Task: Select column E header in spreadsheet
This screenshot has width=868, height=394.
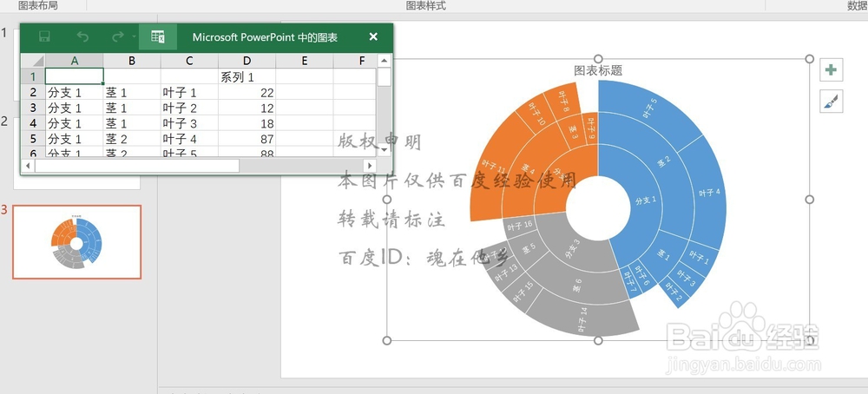Action: [305, 61]
